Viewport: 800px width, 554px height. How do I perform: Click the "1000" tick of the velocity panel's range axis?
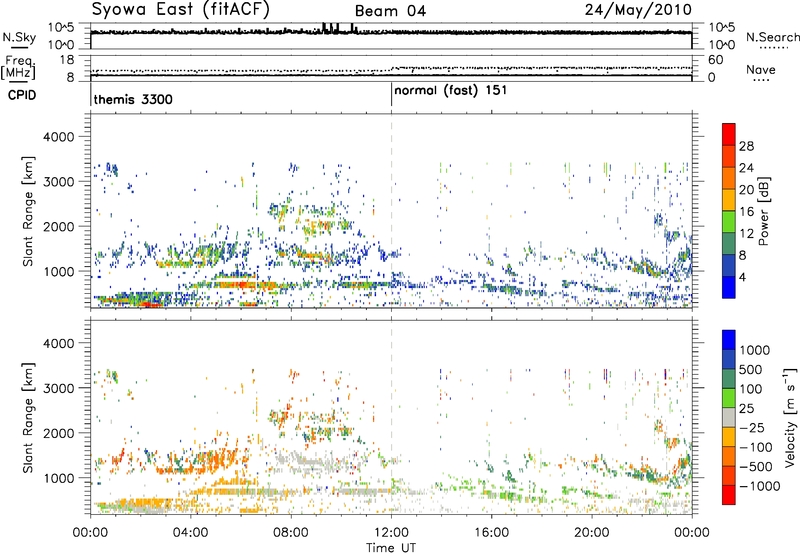coord(59,478)
